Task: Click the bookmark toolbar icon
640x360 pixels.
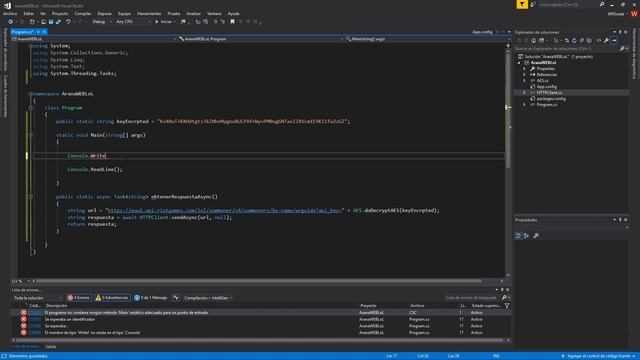Action: coord(232,22)
